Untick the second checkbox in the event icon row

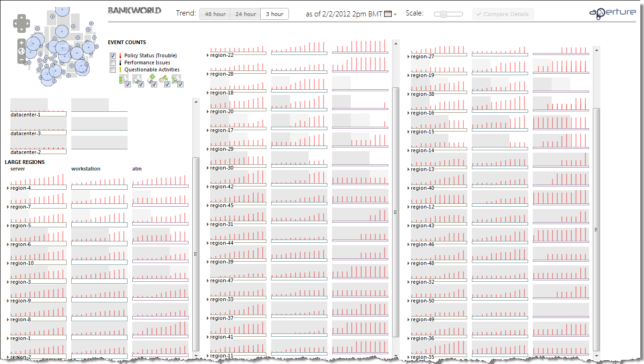[x=141, y=84]
